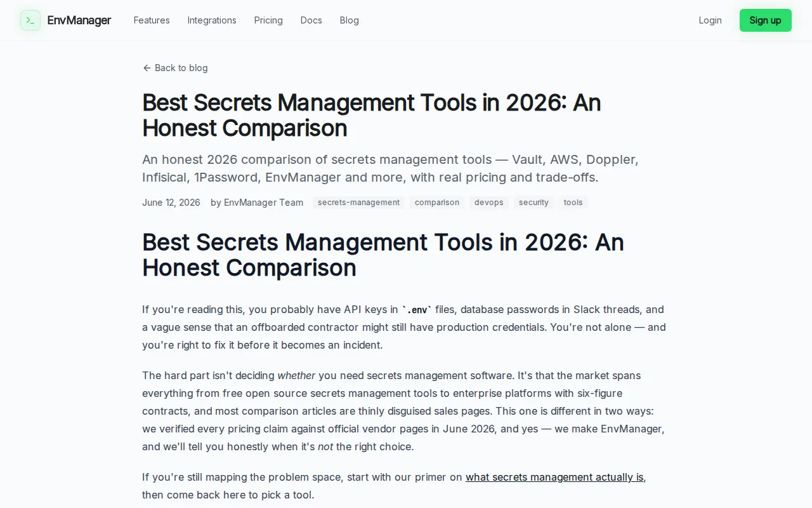Select the tools tag

[x=573, y=203]
